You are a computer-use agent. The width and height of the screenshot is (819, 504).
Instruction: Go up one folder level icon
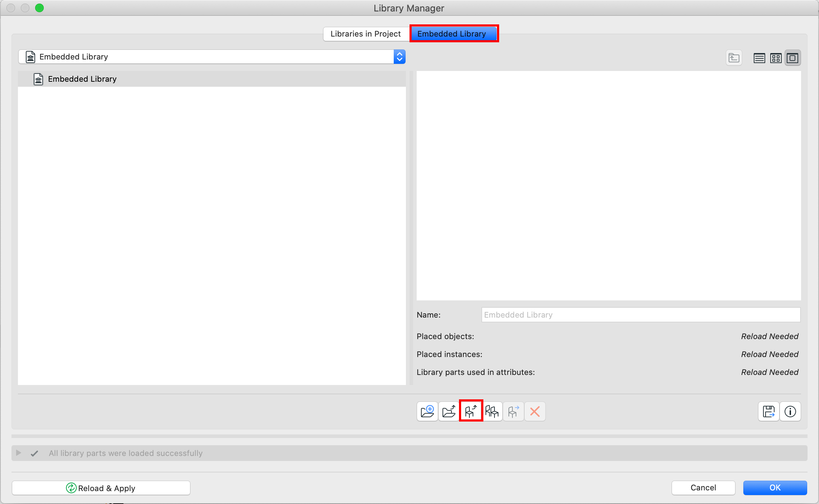click(734, 58)
